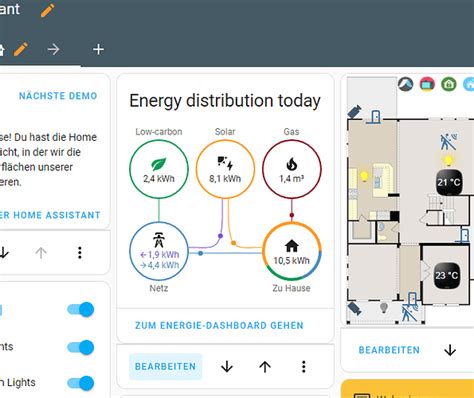This screenshot has width=474, height=398.
Task: Select the Solar 8,1 kWh circle
Action: pos(225,169)
